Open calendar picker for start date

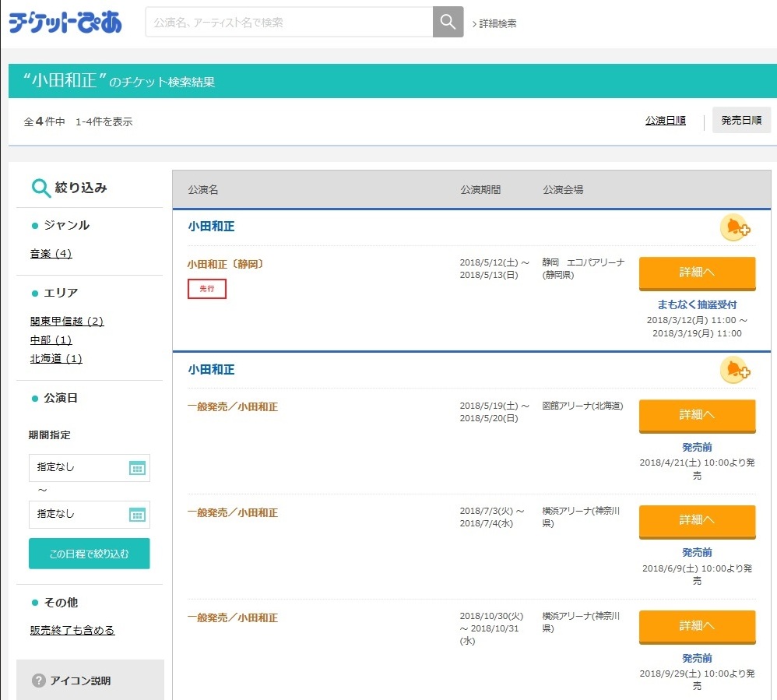(137, 467)
